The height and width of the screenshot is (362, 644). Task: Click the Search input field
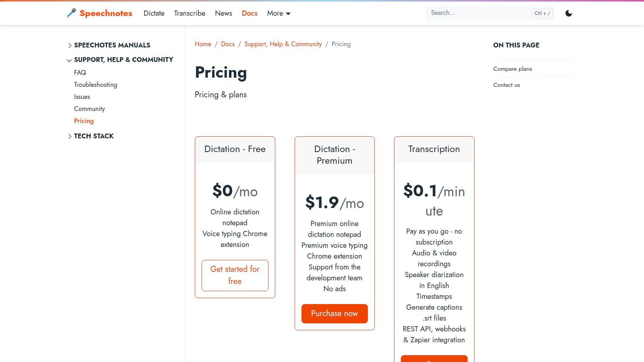click(479, 13)
